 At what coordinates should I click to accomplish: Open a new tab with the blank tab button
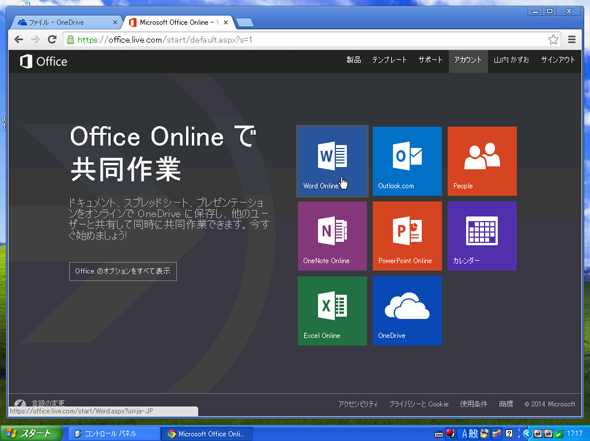245,23
